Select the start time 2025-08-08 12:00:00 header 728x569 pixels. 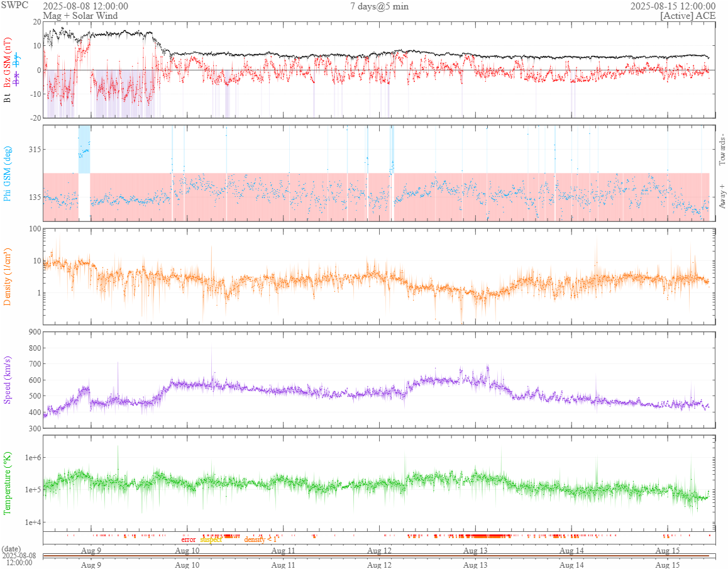coord(85,6)
